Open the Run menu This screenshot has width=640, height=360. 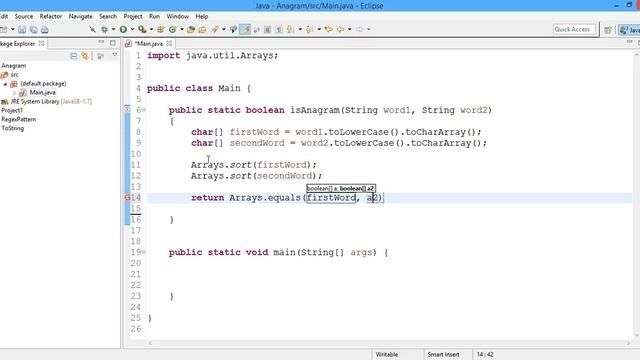point(154,16)
